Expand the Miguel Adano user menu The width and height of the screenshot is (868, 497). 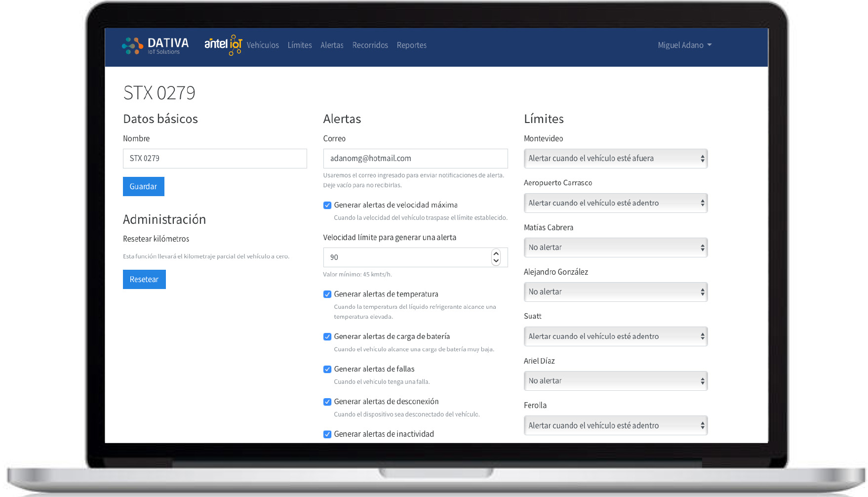click(x=685, y=45)
